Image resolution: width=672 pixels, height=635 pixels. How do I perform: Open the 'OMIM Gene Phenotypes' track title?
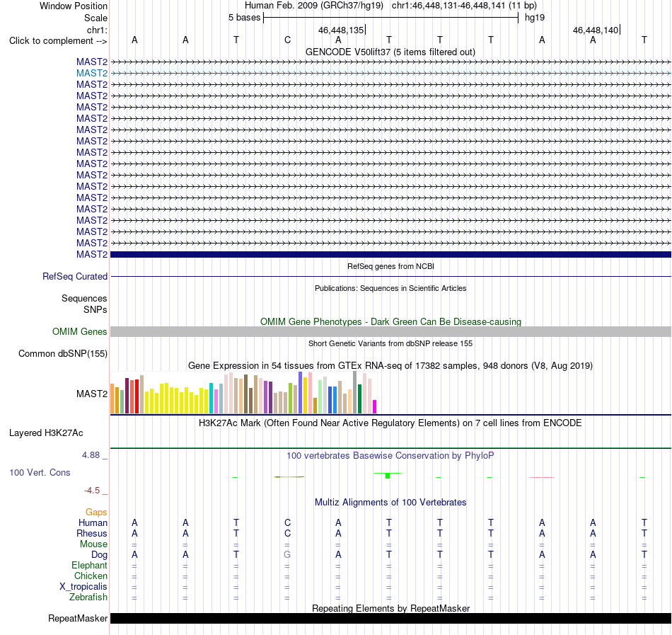coord(390,321)
